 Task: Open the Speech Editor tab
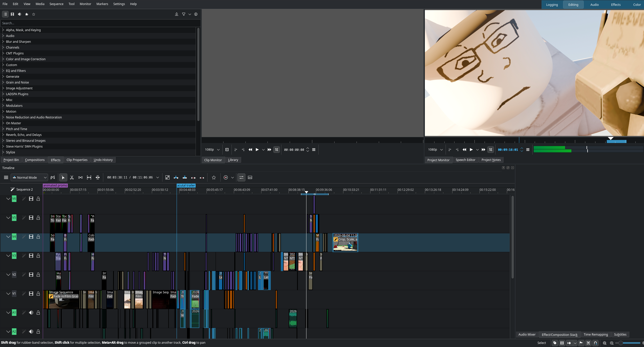pos(466,160)
